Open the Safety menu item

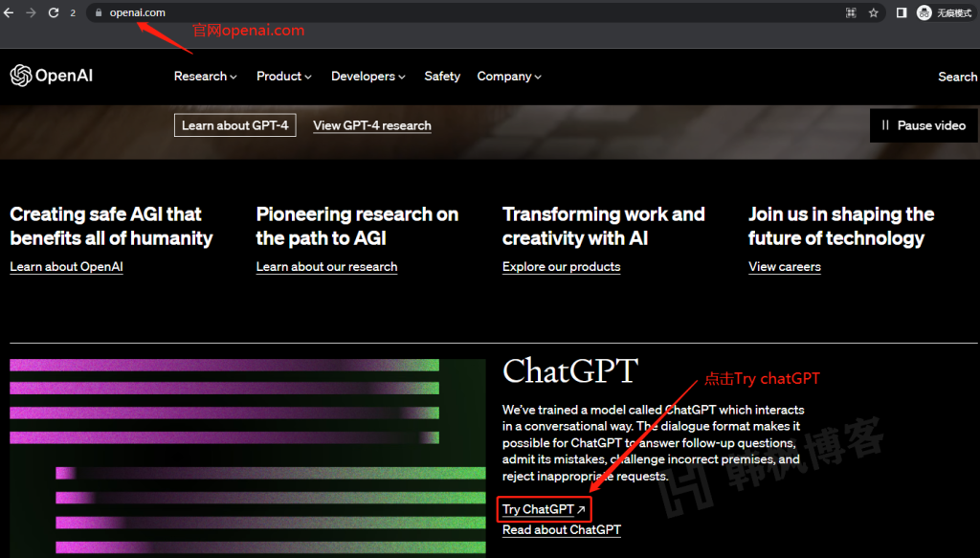pyautogui.click(x=442, y=76)
